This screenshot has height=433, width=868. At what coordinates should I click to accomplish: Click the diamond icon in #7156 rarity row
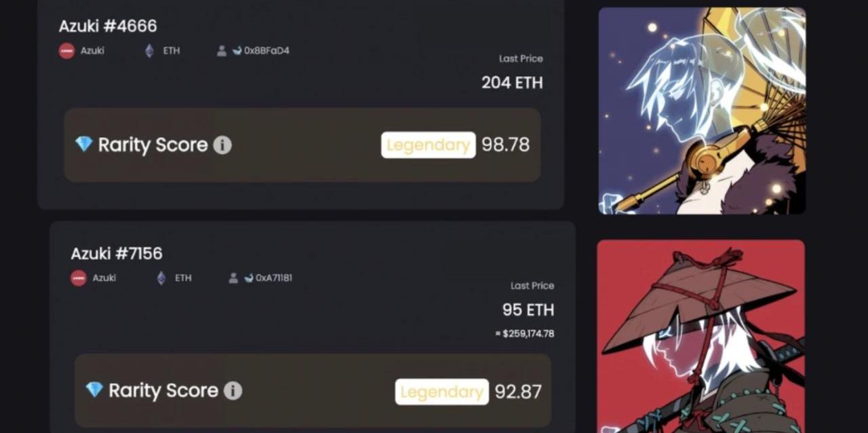click(x=94, y=390)
